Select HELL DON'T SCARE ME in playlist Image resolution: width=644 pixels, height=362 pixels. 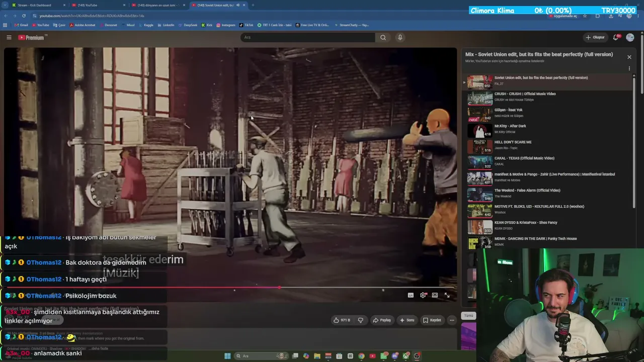tap(548, 145)
